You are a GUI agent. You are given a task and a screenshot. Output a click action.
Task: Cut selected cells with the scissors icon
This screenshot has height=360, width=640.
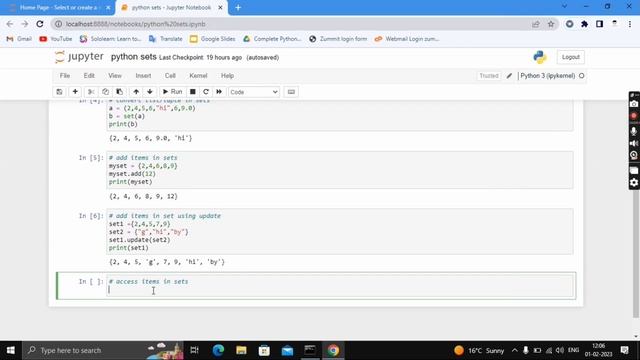(x=91, y=92)
